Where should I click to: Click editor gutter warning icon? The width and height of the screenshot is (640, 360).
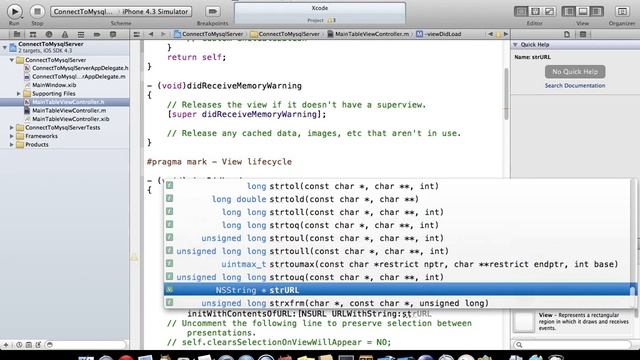[134, 257]
